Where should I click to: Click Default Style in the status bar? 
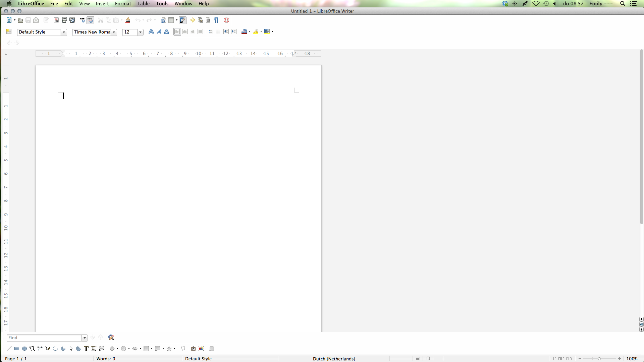point(198,359)
